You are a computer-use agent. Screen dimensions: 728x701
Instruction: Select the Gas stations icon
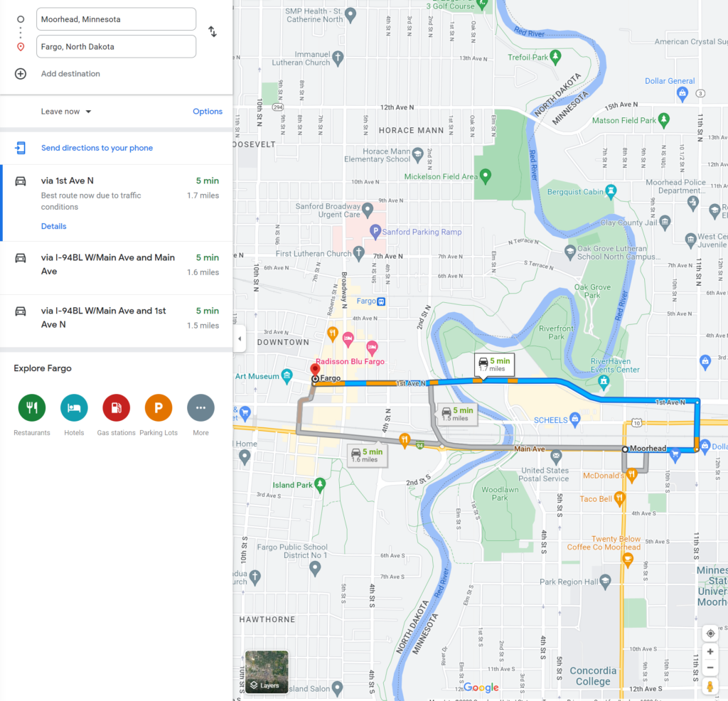pos(116,407)
